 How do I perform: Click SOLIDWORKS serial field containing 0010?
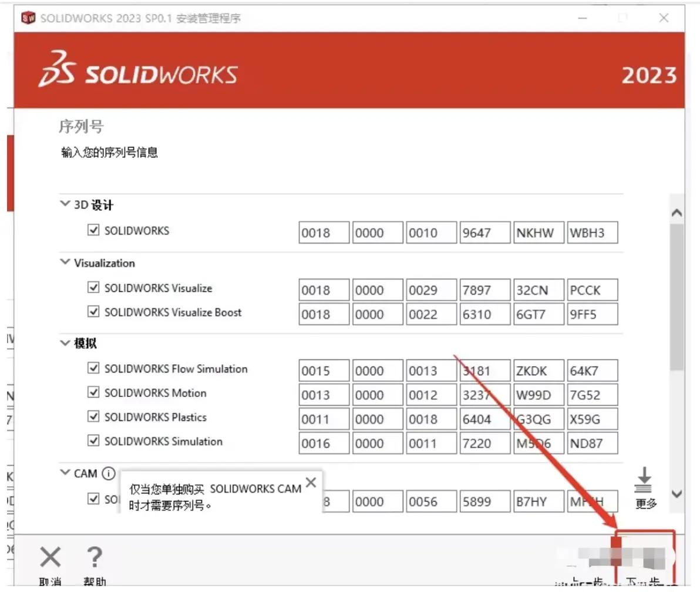click(431, 233)
